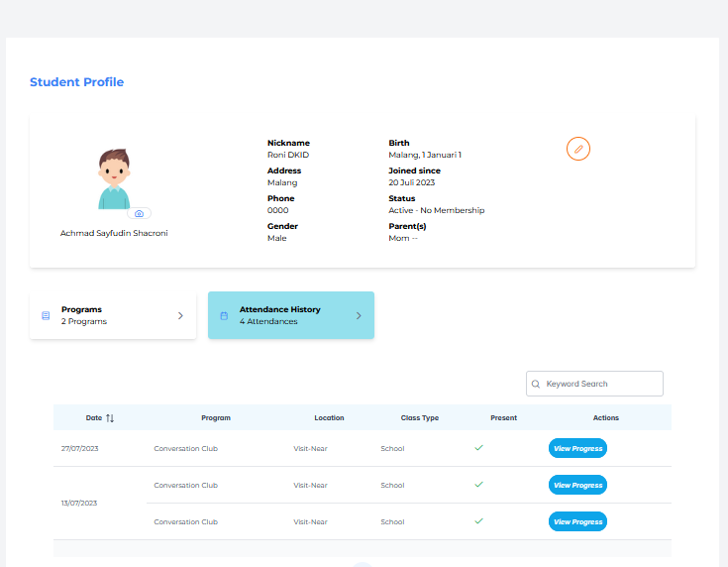Click the present checkmark for 27/07/2023
The image size is (728, 567).
478,448
